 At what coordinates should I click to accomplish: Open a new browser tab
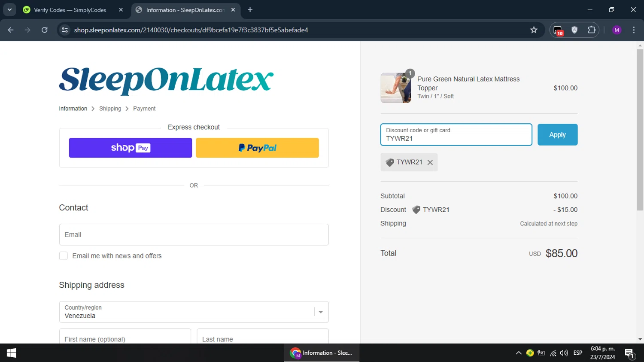click(250, 10)
